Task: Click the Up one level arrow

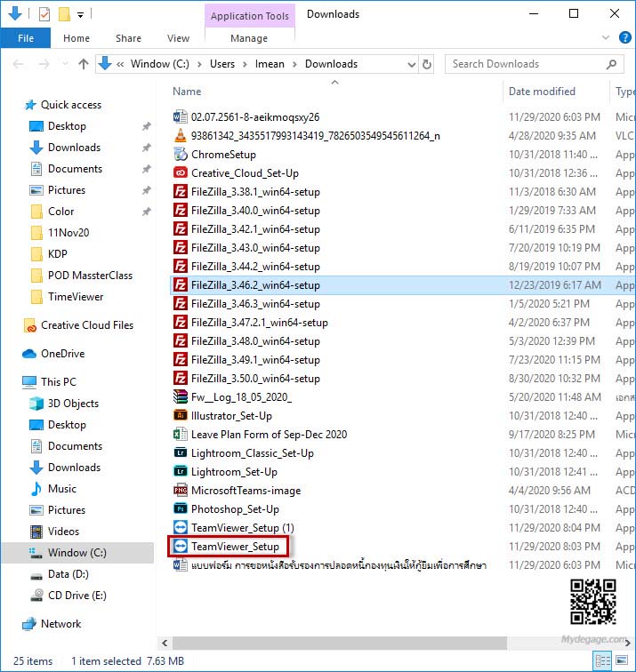Action: [x=84, y=64]
